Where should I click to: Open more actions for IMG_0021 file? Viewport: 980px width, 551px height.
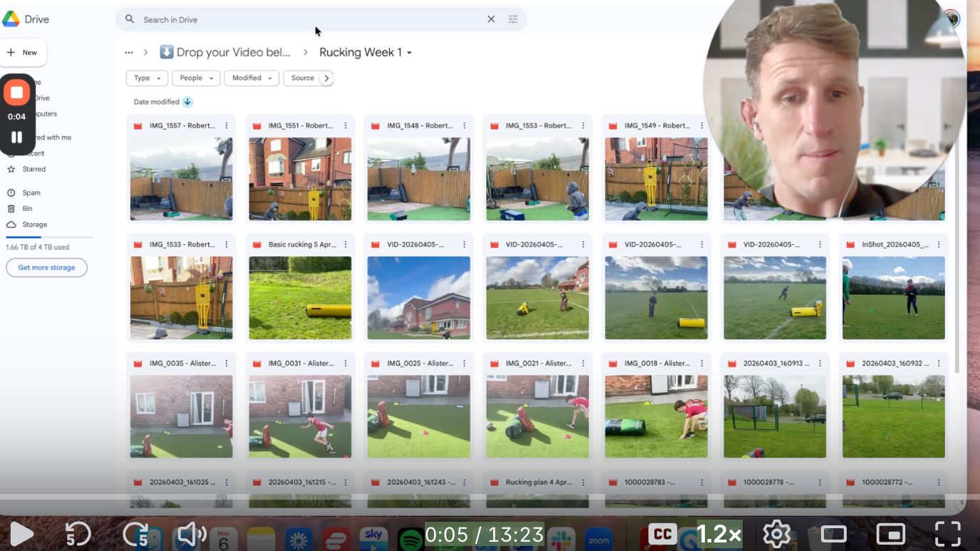[583, 364]
